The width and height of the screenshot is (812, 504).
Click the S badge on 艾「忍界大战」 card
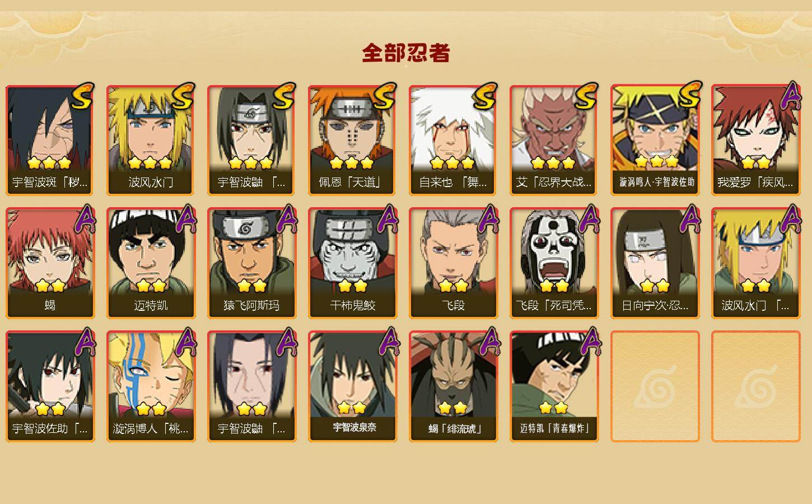pyautogui.click(x=586, y=96)
